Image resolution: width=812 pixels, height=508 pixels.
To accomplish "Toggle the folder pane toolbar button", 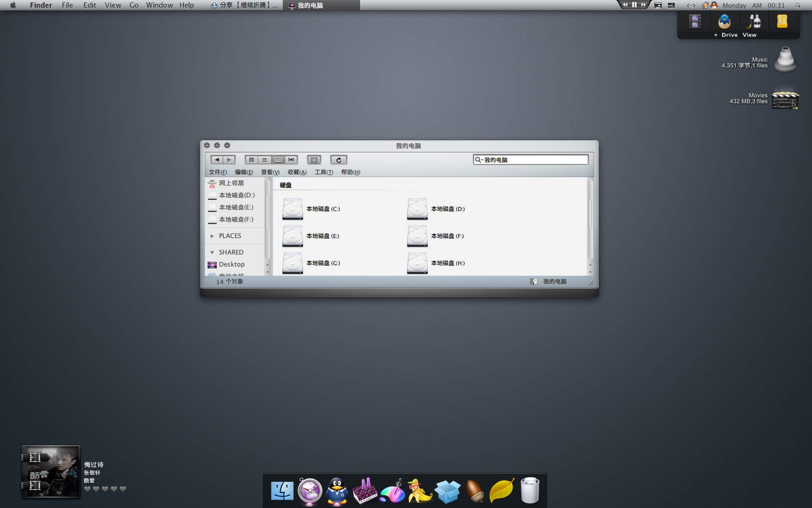I will [314, 160].
